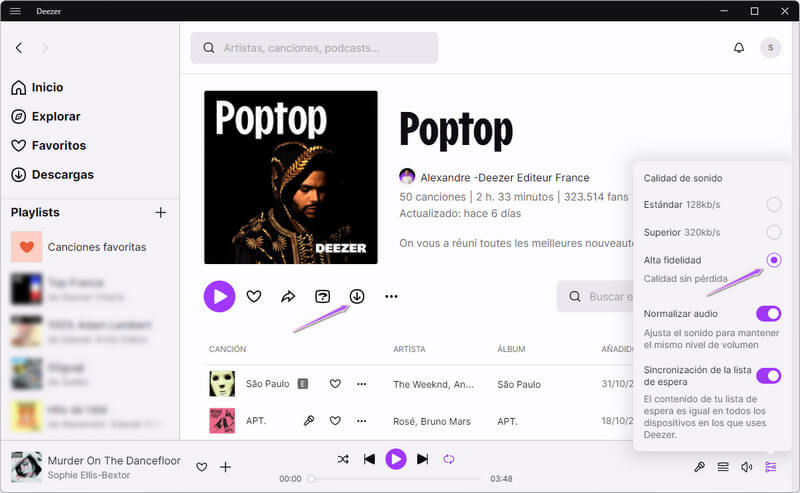Open playlist more options (three dots)
The image size is (800, 493).
click(x=391, y=296)
